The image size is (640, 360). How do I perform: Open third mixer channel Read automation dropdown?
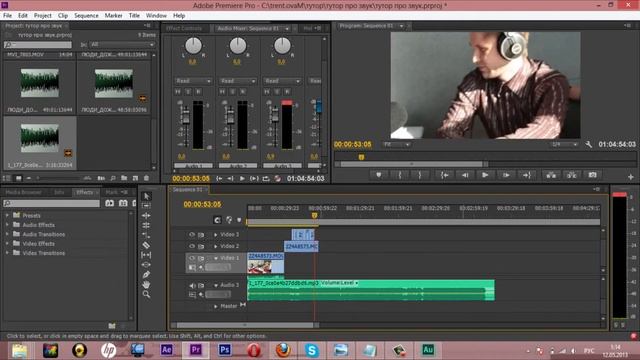[282, 81]
